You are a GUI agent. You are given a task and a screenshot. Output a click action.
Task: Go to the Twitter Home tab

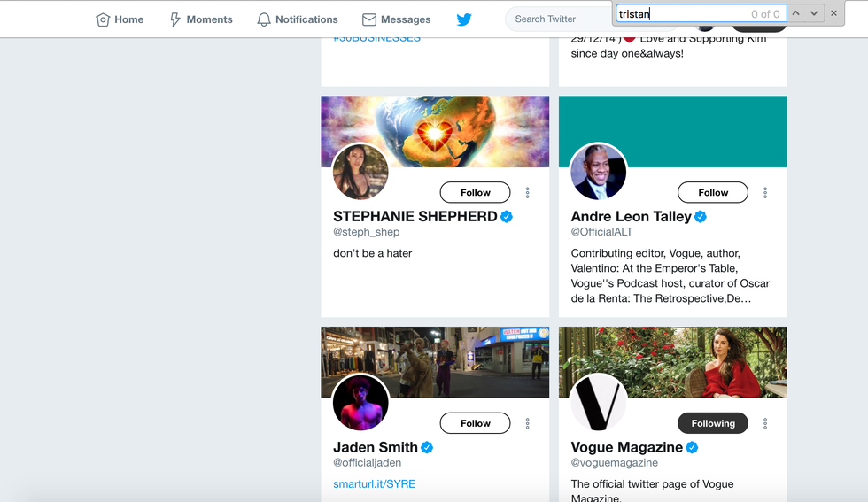(x=120, y=19)
